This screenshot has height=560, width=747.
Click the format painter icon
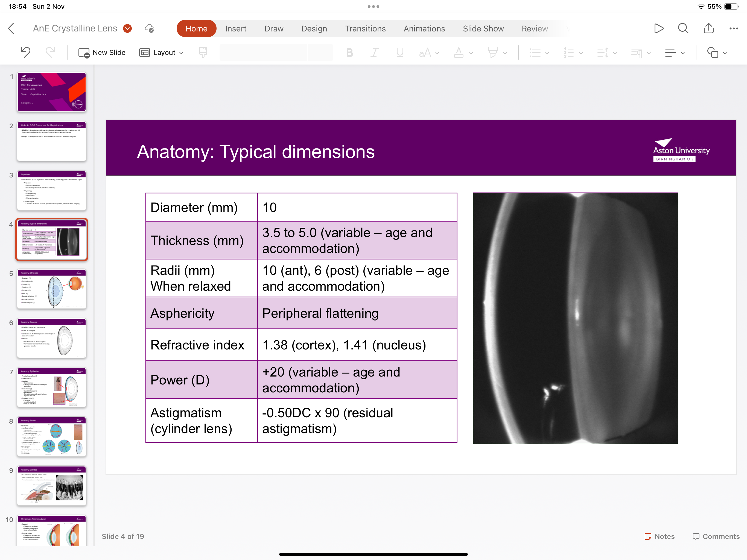[203, 52]
